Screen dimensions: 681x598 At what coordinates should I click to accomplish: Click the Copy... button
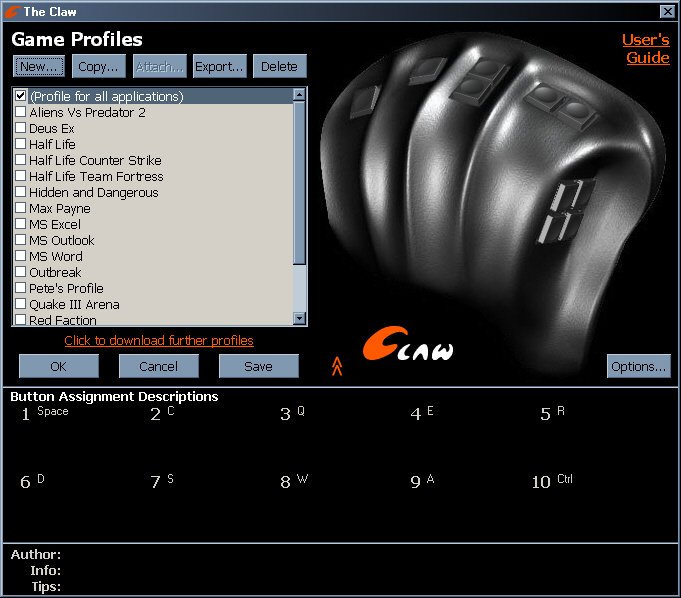pos(99,67)
